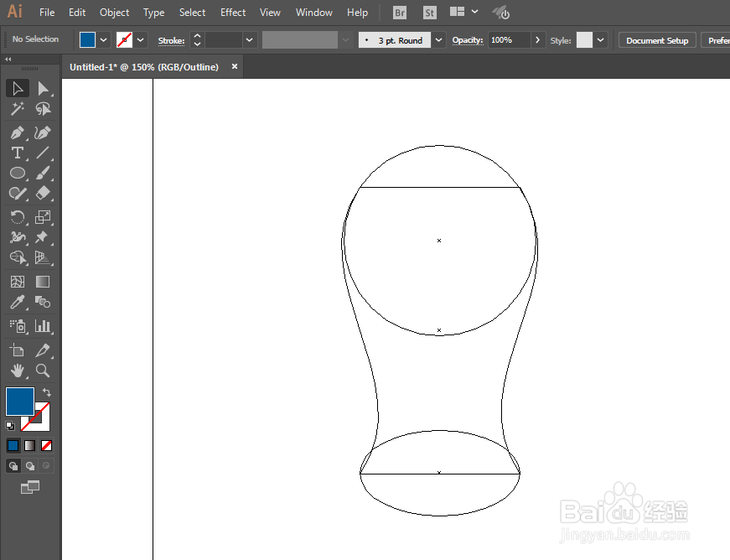Open the File menu
This screenshot has height=560, width=730.
click(47, 13)
